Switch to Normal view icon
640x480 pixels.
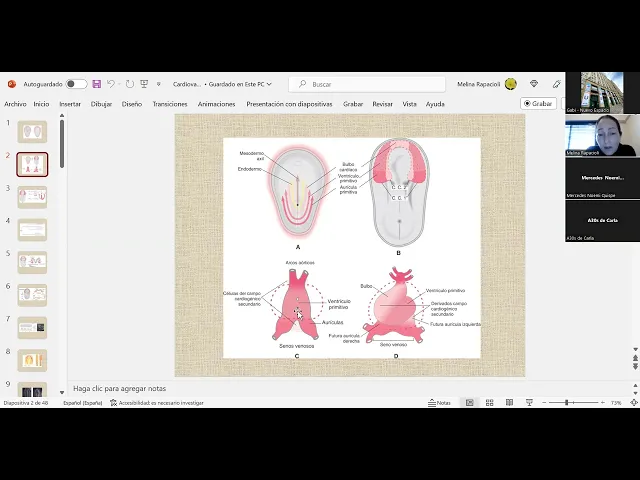(x=470, y=403)
